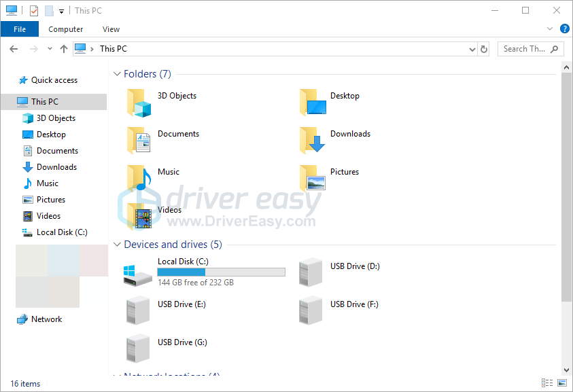573x392 pixels.
Task: Select Network in navigation pane
Action: pos(46,319)
